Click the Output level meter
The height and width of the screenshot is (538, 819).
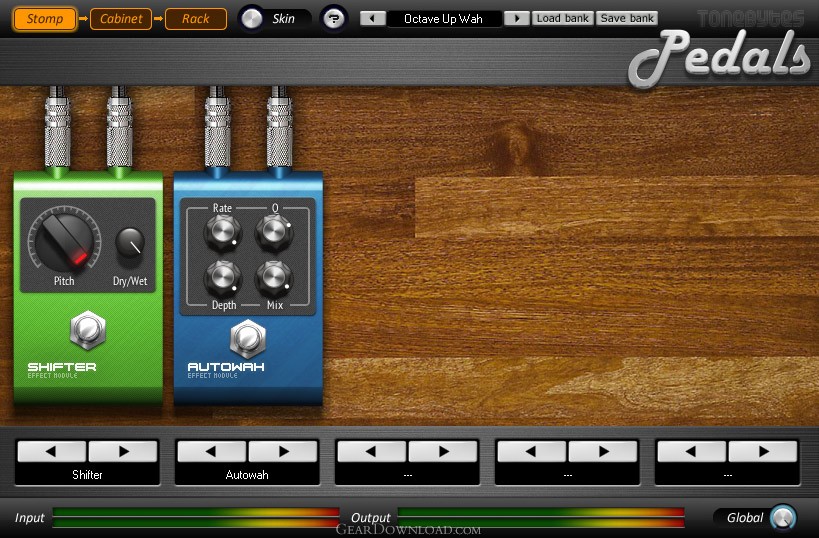[541, 517]
